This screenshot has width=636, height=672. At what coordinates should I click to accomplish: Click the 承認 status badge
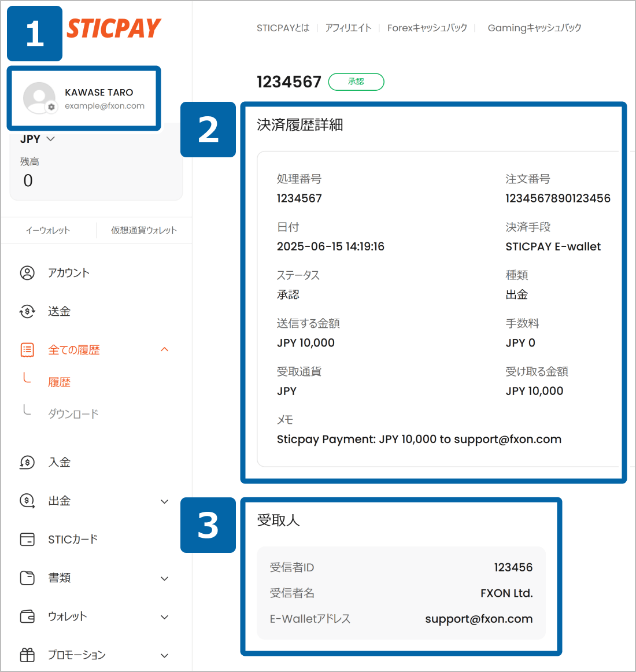(356, 82)
